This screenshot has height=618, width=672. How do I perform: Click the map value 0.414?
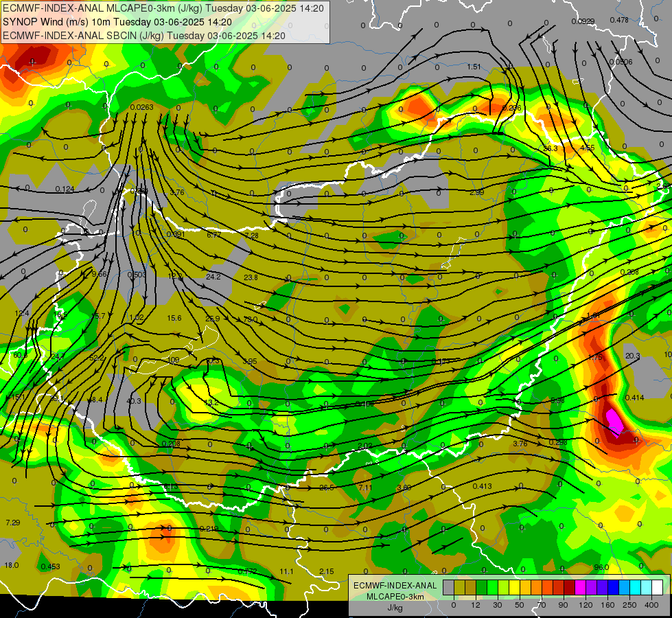pyautogui.click(x=634, y=398)
